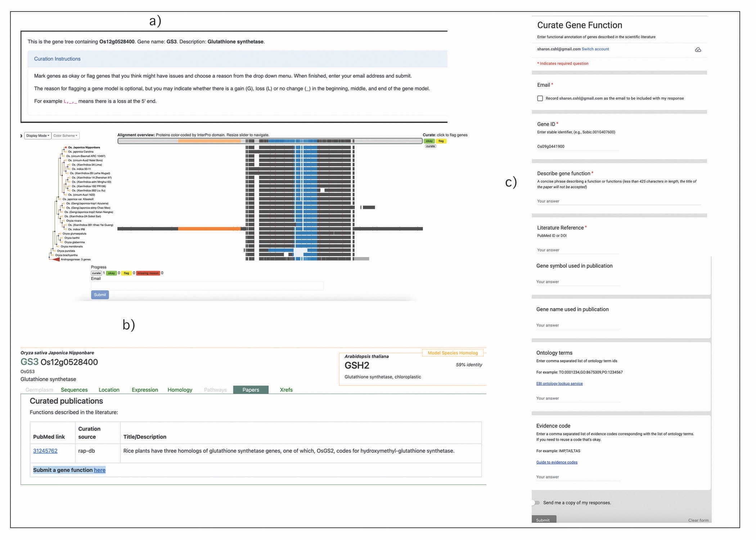Click the curate badge in the Progress row
Screen dimensions: 756x540
(x=96, y=273)
